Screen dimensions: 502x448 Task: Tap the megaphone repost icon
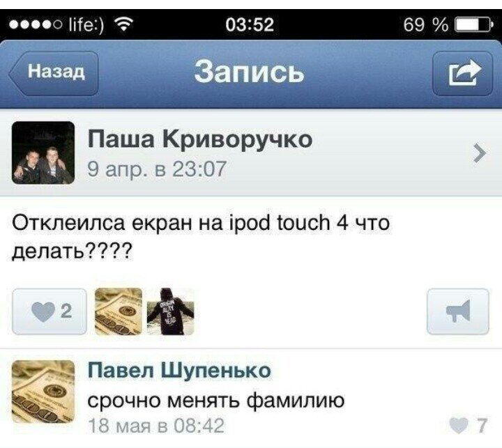458,311
